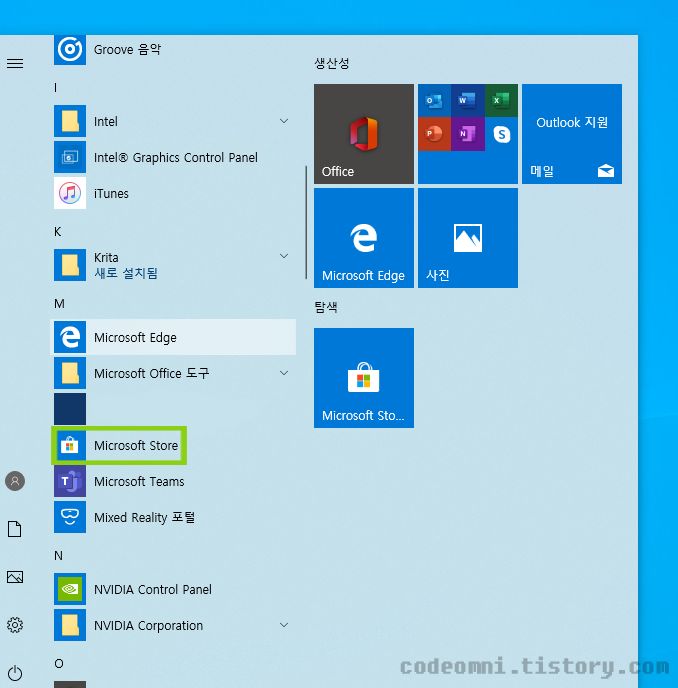Open Word from the Office apps tile

coord(468,100)
